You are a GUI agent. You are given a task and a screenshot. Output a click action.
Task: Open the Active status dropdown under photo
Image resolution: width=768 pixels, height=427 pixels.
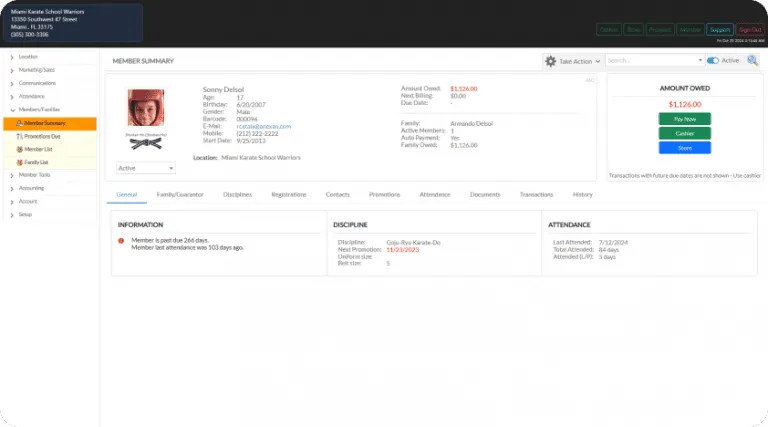[x=146, y=168]
